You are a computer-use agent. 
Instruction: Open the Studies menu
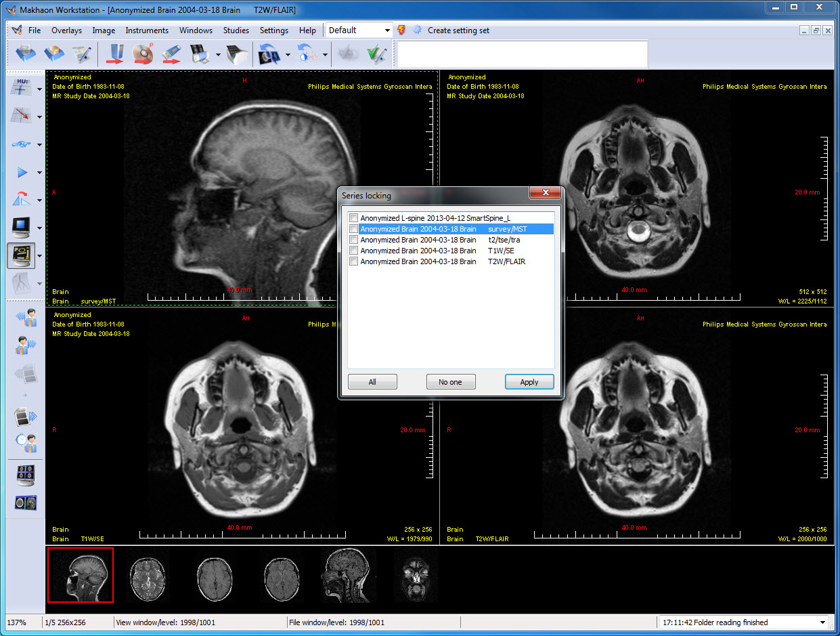tap(236, 30)
